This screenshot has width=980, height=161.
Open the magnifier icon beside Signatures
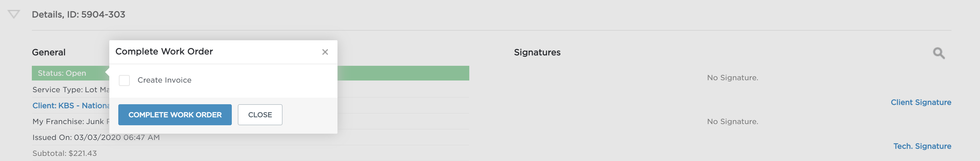[939, 53]
